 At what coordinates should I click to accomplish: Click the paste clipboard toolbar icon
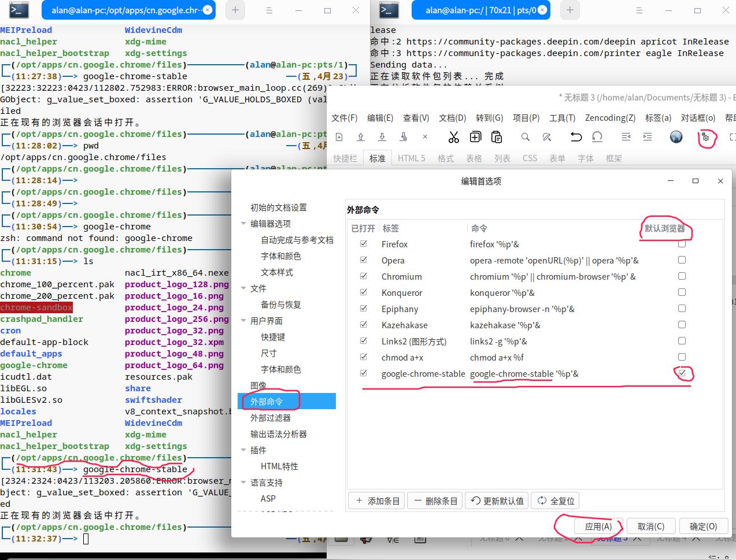click(x=497, y=137)
